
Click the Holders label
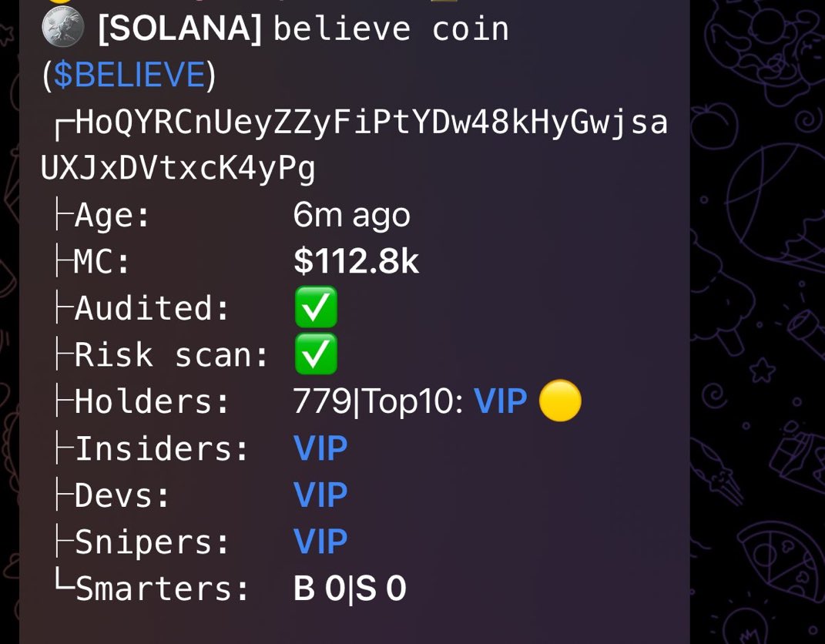[x=152, y=401]
